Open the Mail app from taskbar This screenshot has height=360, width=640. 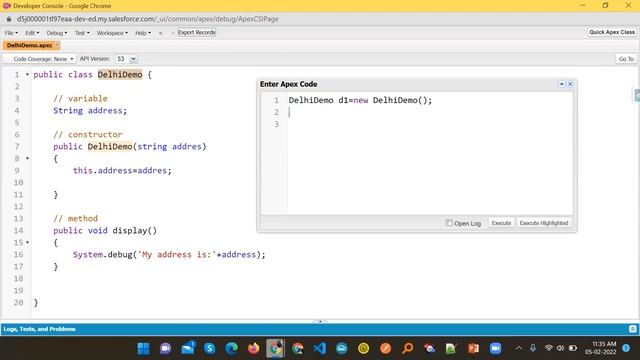point(188,348)
